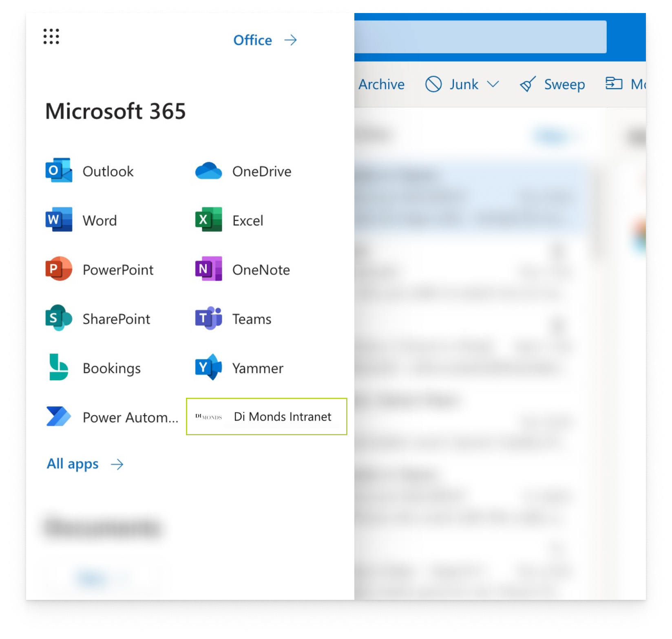
Task: Launch the Excel app icon
Action: (208, 220)
